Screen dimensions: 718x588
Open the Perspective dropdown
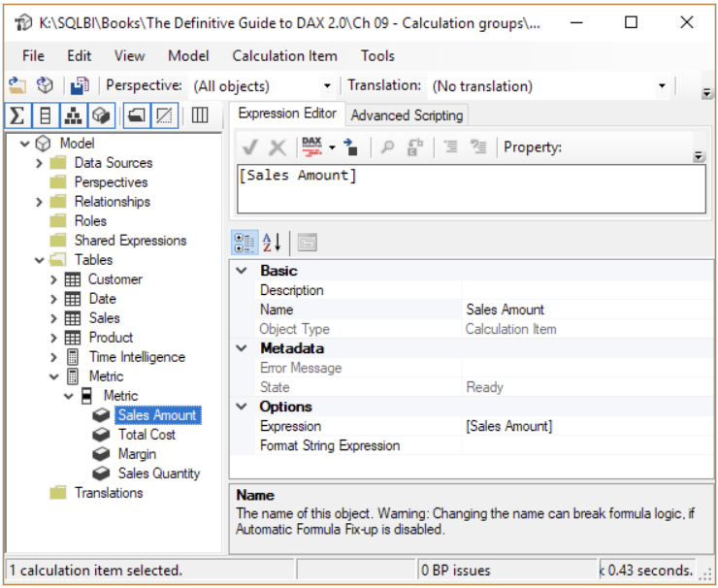click(x=327, y=85)
